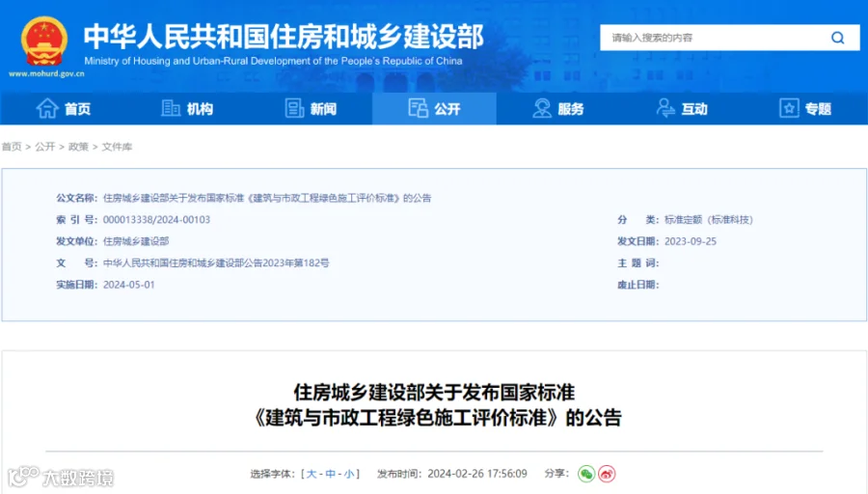Click the 废止日期 label
This screenshot has width=868, height=494.
pos(637,285)
